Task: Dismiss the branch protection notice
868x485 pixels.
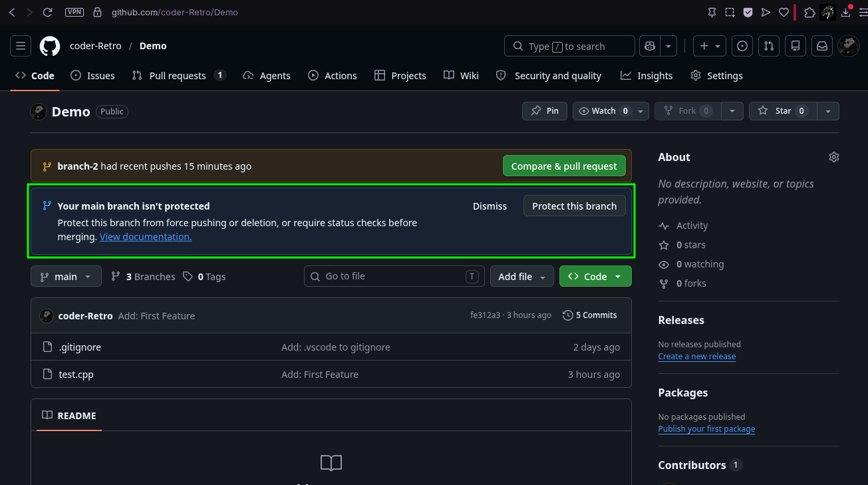Action: 490,206
